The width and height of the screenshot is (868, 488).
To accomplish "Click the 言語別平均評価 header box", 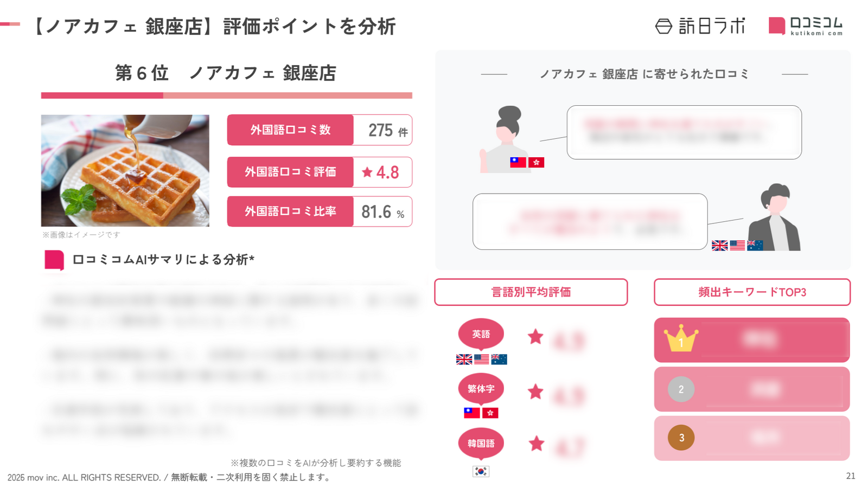I will pos(531,292).
